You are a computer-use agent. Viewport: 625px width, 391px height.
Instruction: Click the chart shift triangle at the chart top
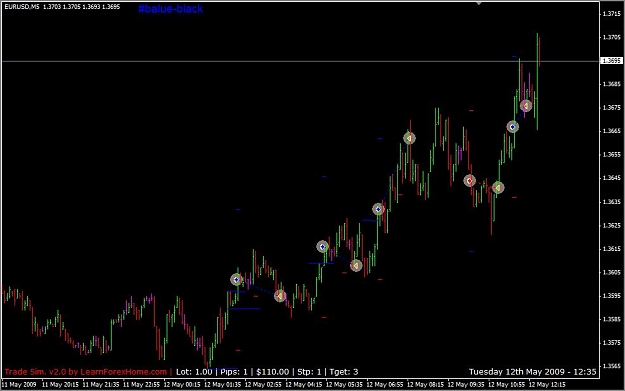point(479,3)
